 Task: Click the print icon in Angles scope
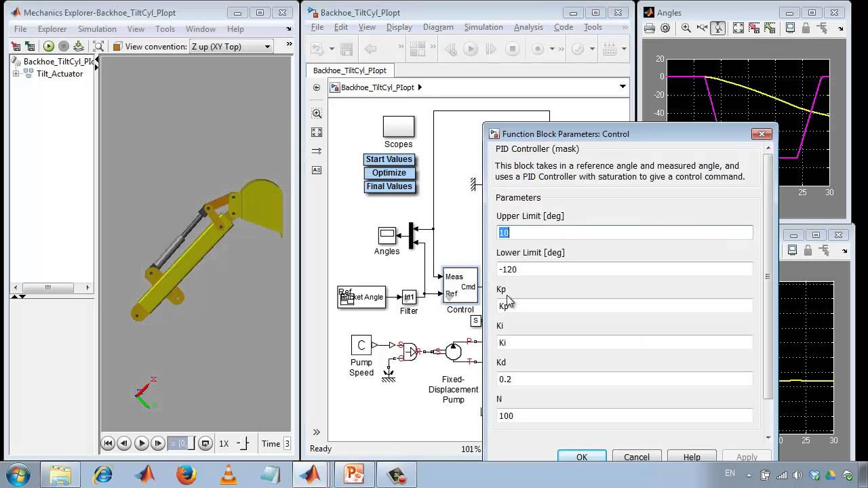click(x=650, y=28)
